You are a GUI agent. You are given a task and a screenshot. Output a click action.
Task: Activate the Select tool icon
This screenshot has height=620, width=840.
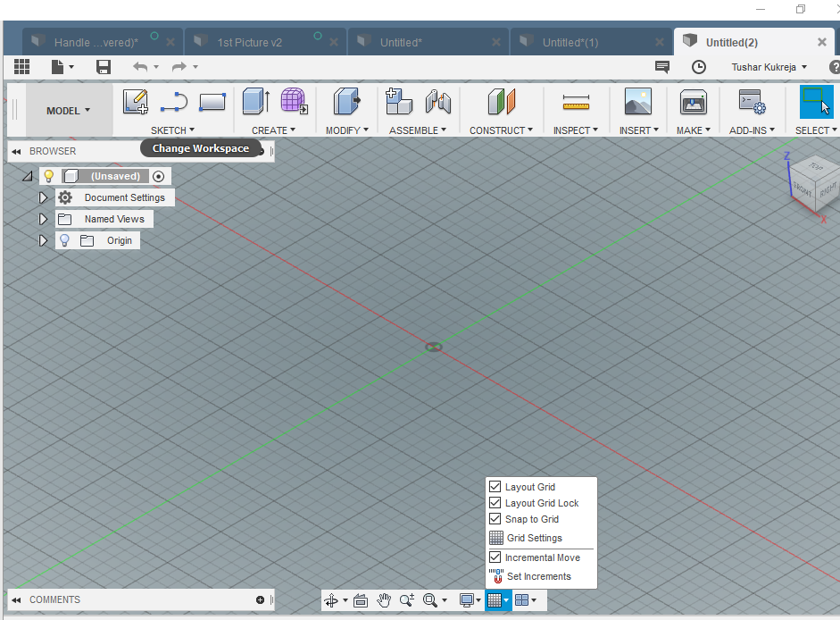pos(817,101)
